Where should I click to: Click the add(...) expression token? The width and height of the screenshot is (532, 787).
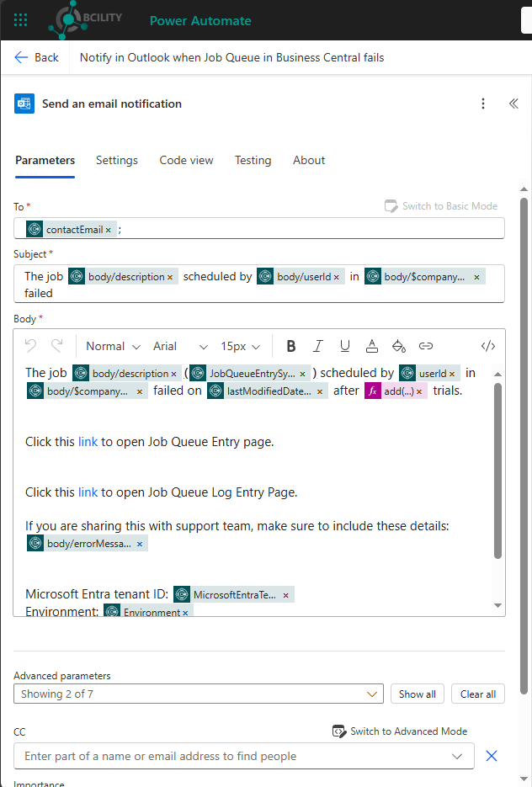click(x=395, y=391)
